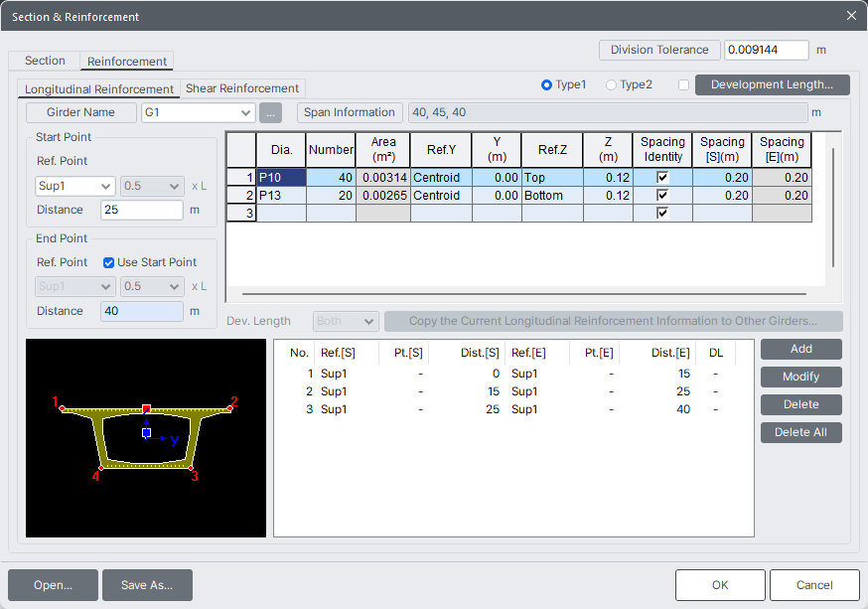
Task: Click the red point 3 marker in section preview
Action: click(191, 468)
